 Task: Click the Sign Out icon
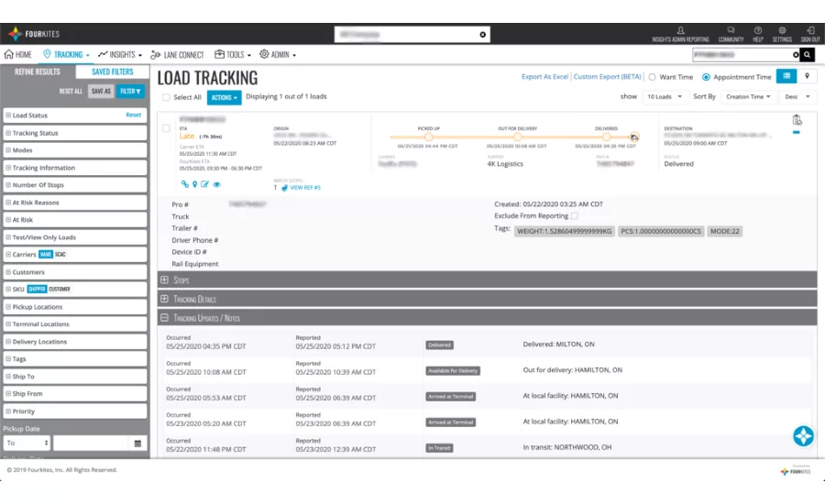click(x=810, y=30)
